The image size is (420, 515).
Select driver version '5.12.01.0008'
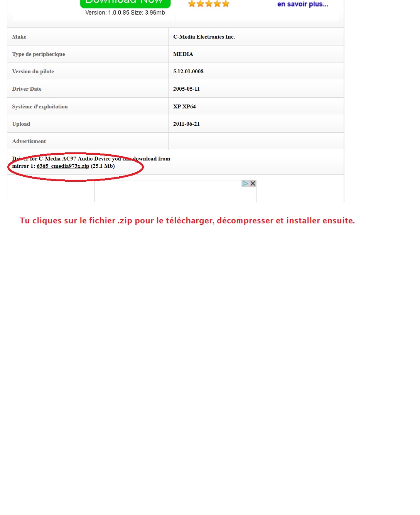[188, 71]
